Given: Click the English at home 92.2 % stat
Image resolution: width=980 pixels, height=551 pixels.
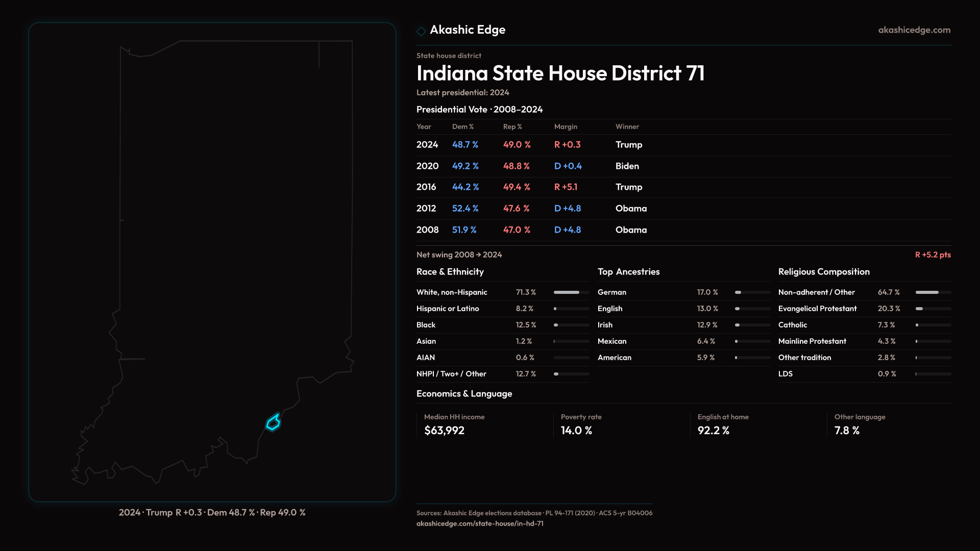Looking at the screenshot, I should click(x=713, y=431).
